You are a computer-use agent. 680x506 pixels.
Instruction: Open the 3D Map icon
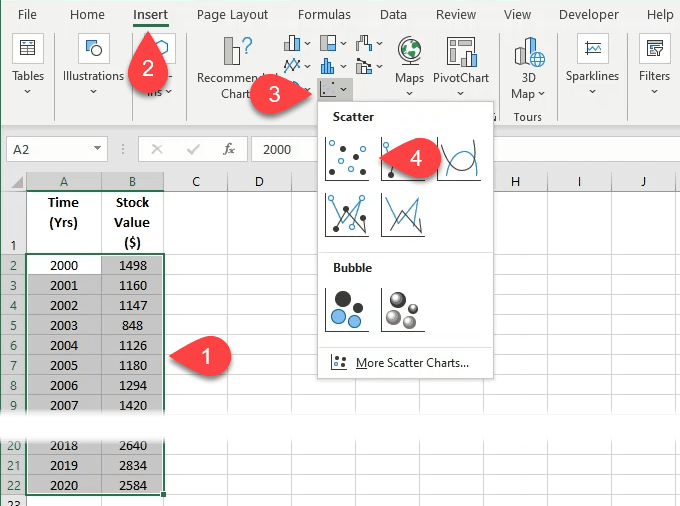coord(529,51)
